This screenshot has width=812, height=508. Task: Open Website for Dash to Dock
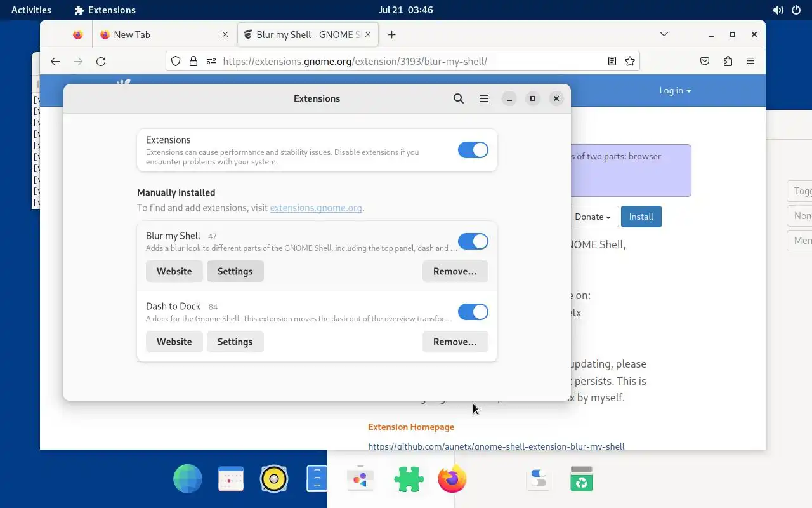(x=174, y=342)
